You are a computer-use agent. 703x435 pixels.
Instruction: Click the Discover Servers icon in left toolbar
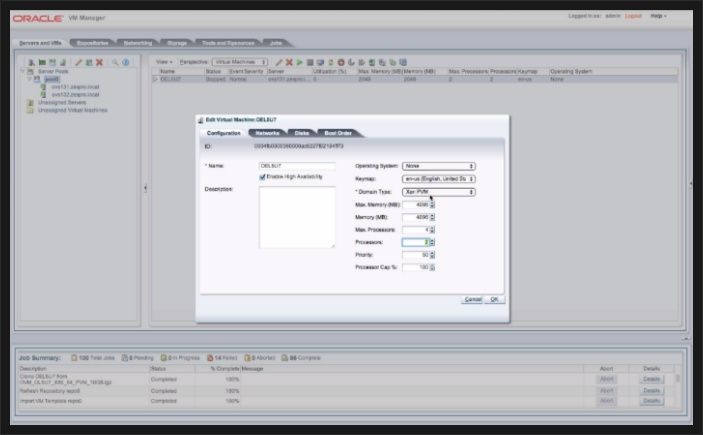click(x=31, y=62)
